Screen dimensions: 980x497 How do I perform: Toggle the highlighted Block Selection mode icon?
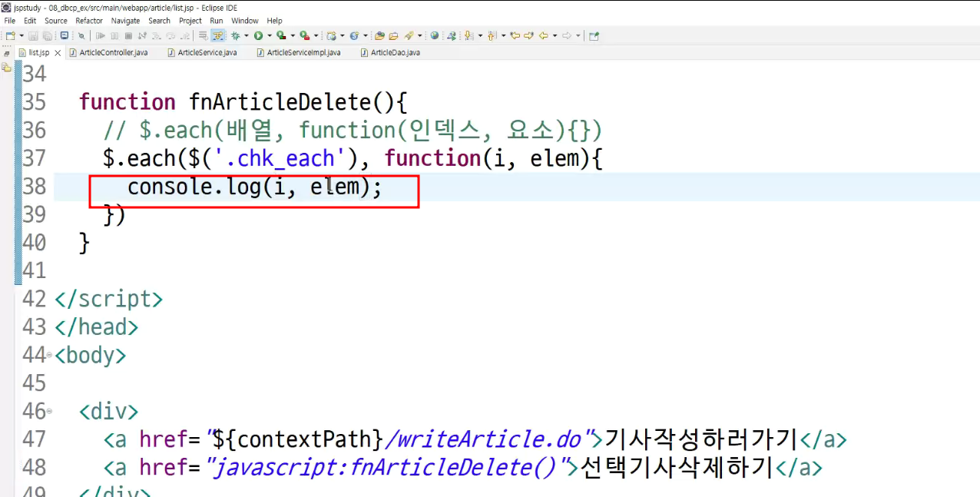tap(218, 35)
